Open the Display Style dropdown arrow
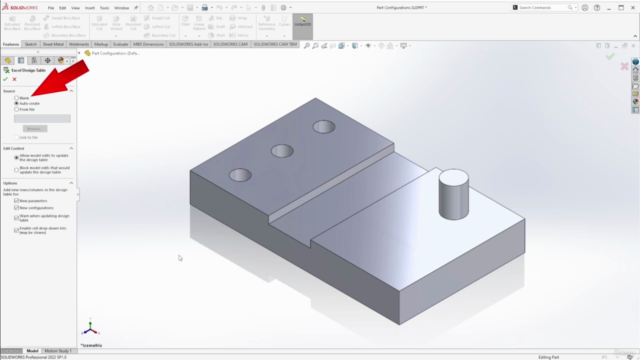Screen dimensions: 640x360 coord(361,46)
